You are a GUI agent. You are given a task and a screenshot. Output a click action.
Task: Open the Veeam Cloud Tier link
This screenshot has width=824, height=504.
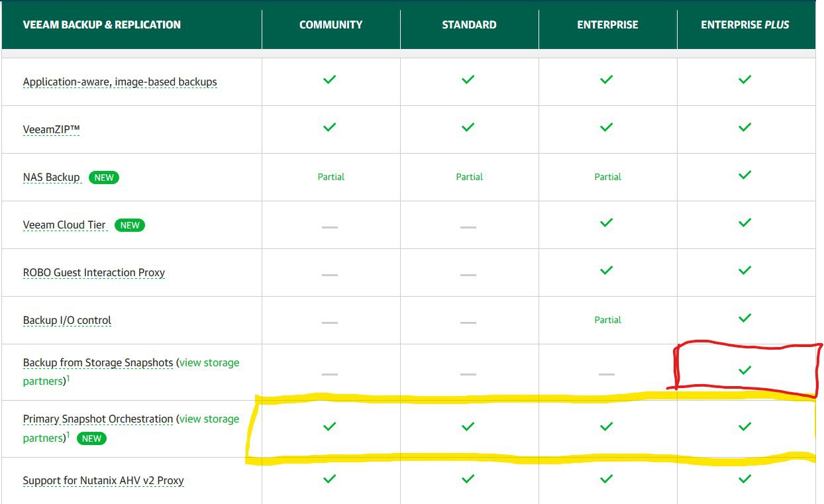click(64, 225)
